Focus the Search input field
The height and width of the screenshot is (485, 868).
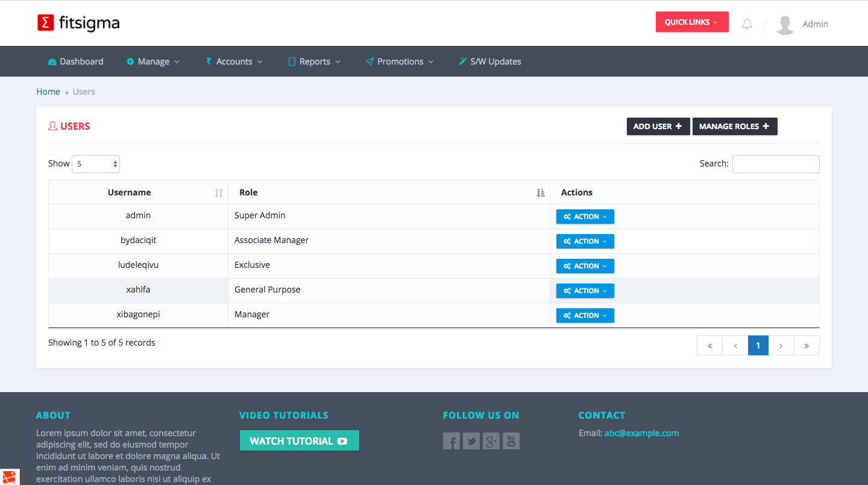(x=775, y=164)
